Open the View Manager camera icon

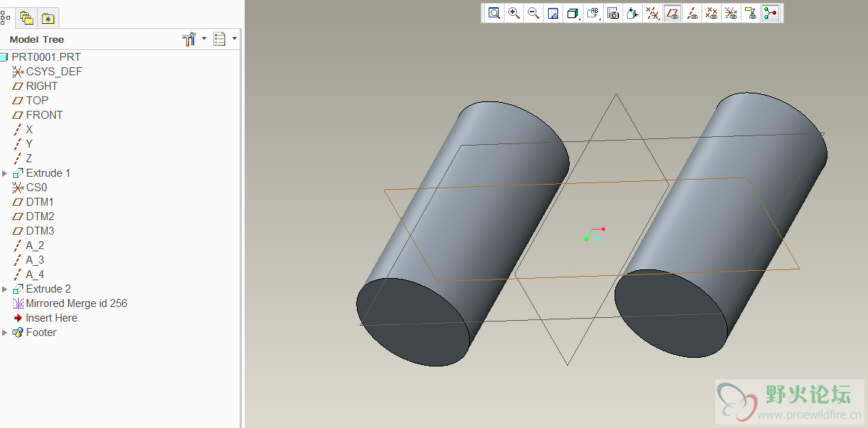[x=612, y=13]
